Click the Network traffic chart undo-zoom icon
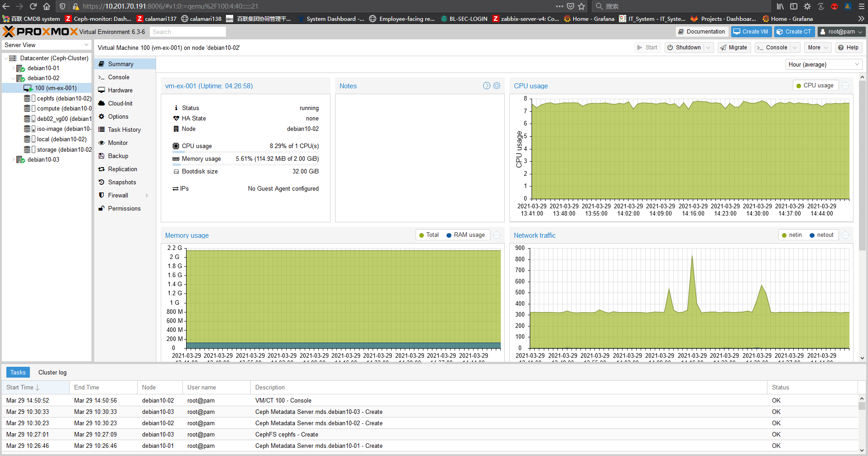This screenshot has height=456, width=868. coord(845,235)
